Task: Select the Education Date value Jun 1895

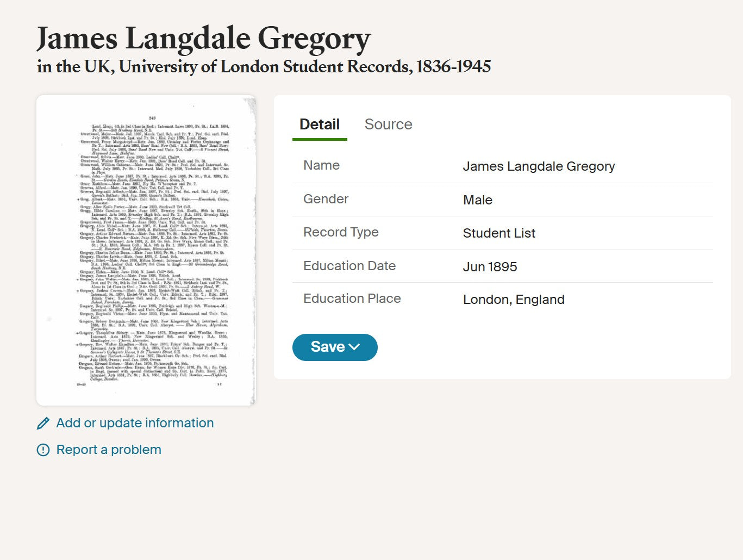Action: 490,267
